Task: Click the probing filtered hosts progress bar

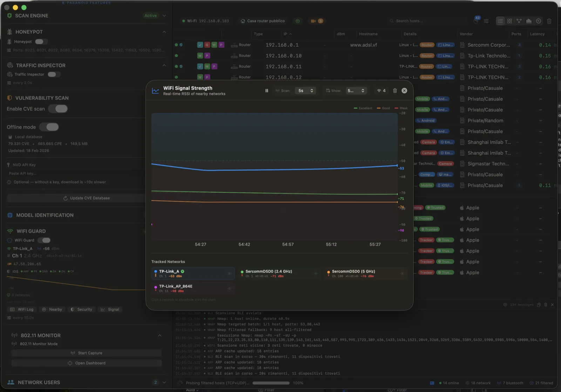Action: coord(271,383)
